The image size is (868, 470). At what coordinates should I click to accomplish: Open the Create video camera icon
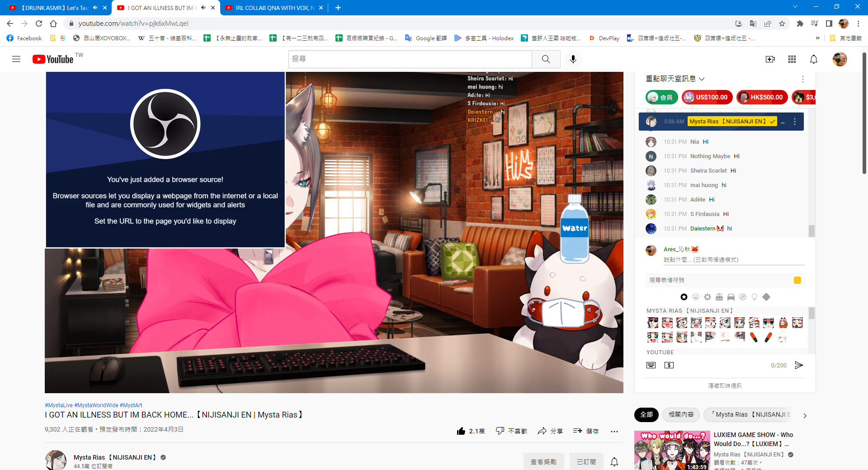770,59
